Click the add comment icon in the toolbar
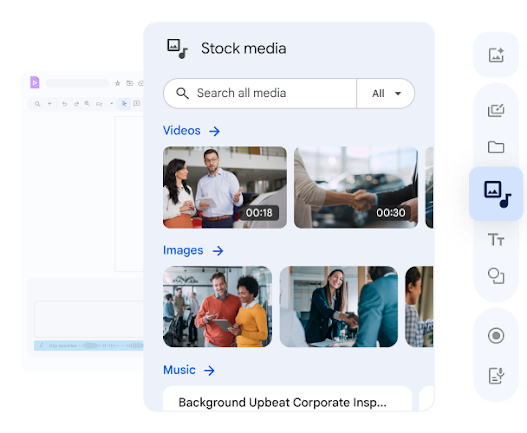The height and width of the screenshot is (433, 527). (136, 103)
